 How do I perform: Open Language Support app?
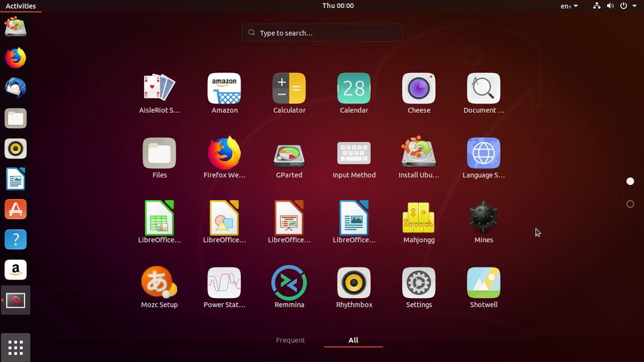[x=484, y=158]
